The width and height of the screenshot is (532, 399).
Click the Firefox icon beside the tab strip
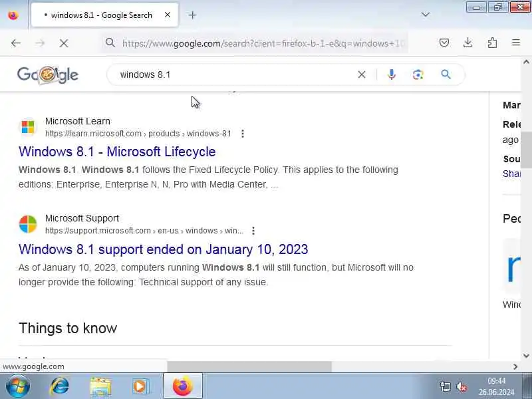click(13, 15)
